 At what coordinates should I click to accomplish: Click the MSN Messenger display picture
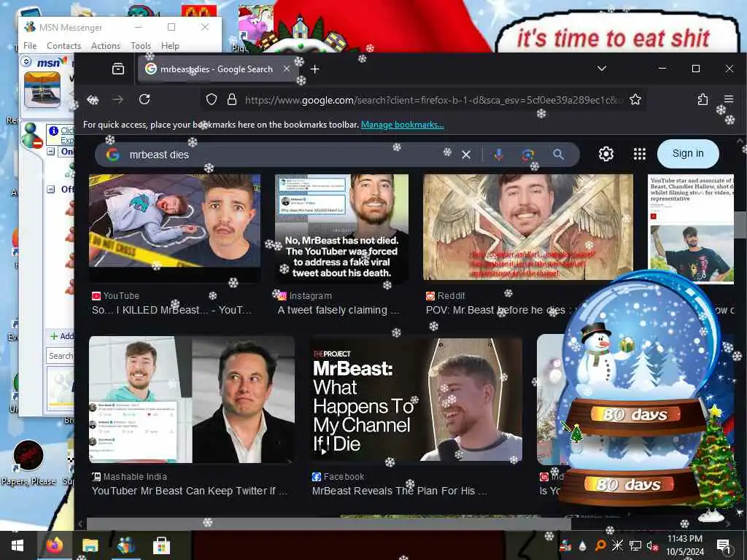point(42,90)
